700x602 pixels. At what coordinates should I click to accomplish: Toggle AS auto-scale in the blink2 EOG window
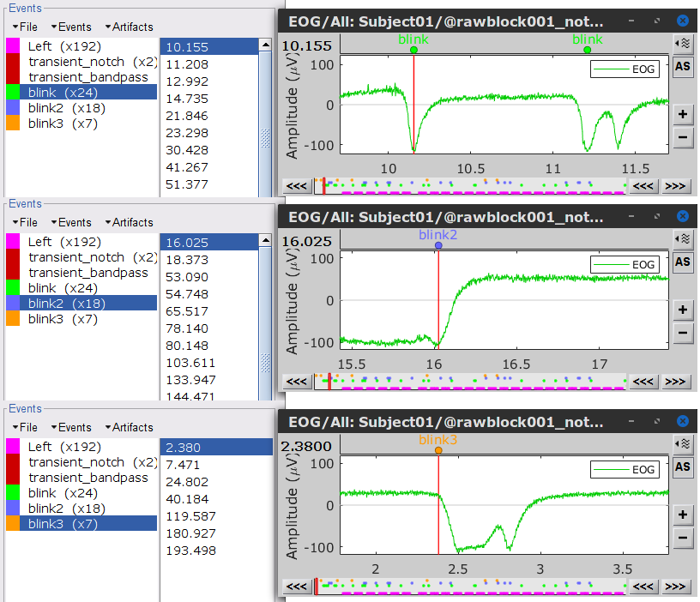pyautogui.click(x=683, y=262)
